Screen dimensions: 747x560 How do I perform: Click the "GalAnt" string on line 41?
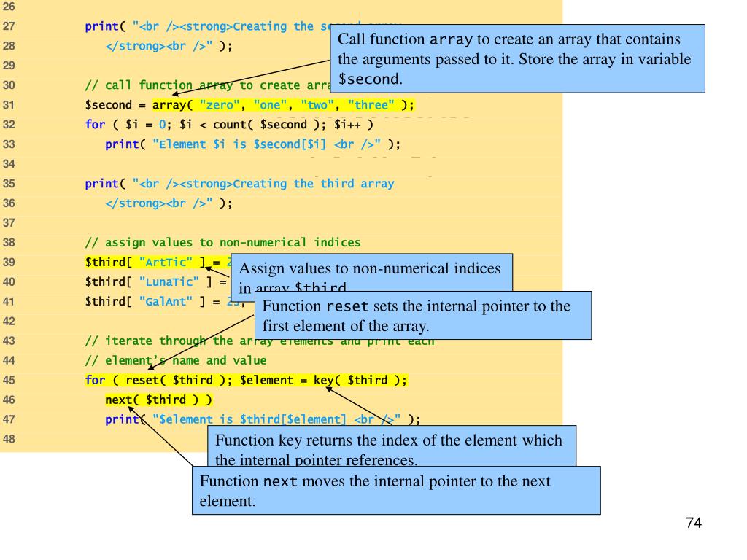tap(166, 301)
